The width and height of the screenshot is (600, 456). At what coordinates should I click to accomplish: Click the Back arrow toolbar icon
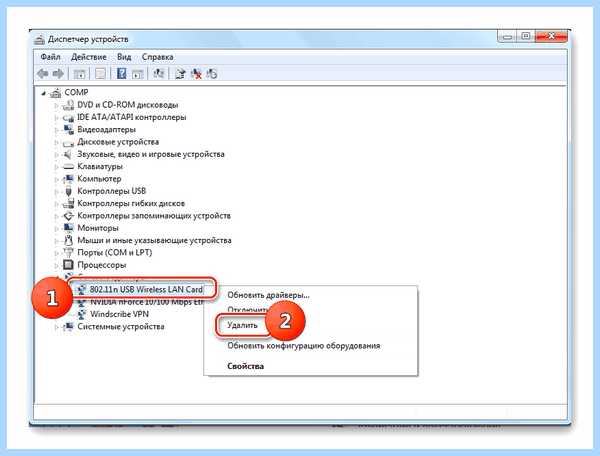pyautogui.click(x=42, y=73)
